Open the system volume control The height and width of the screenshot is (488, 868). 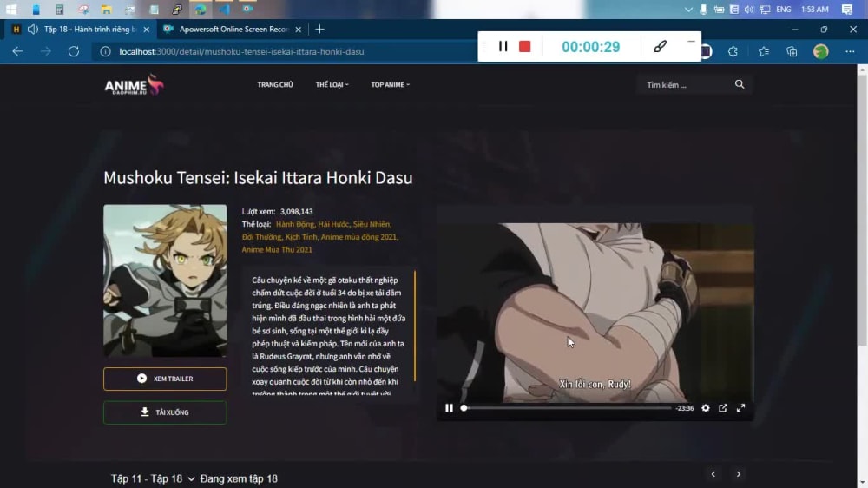(x=749, y=10)
